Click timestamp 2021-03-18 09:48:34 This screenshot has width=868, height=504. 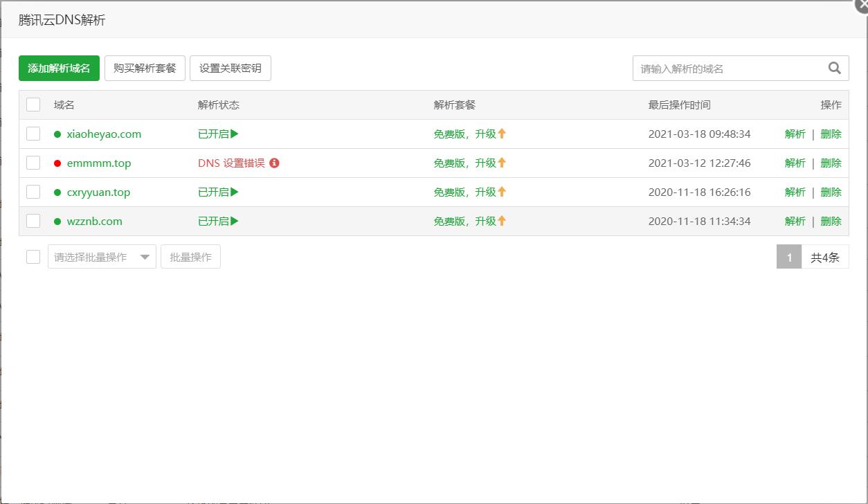coord(699,134)
